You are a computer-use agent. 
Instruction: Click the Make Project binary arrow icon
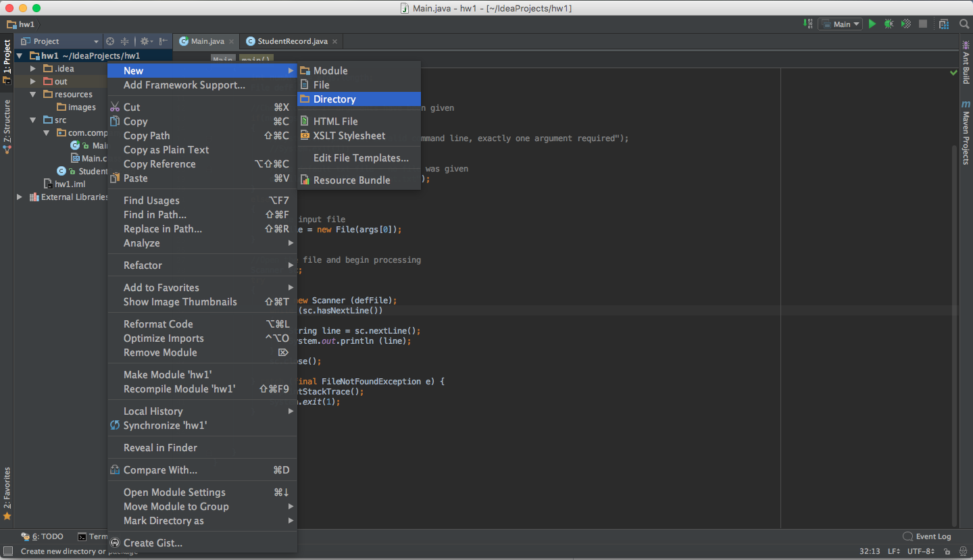click(808, 24)
